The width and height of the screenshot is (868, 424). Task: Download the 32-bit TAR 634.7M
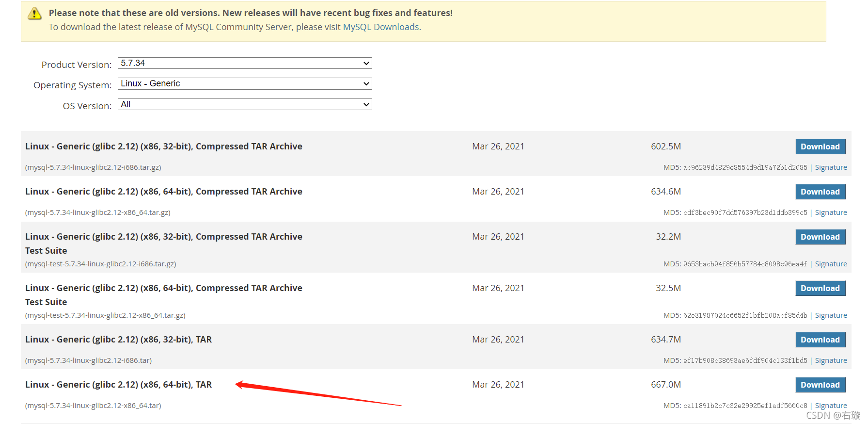point(820,340)
